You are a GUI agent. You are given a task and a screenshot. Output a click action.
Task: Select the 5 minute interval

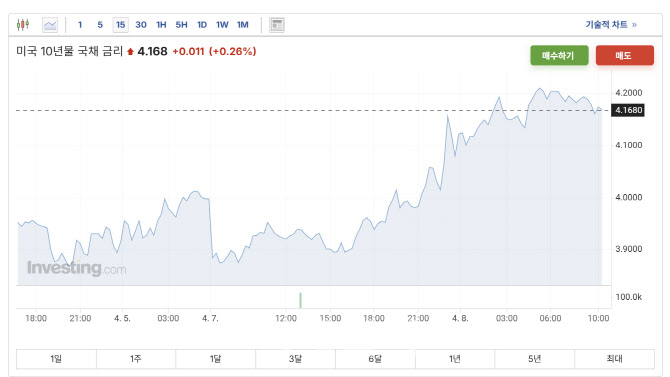(100, 25)
